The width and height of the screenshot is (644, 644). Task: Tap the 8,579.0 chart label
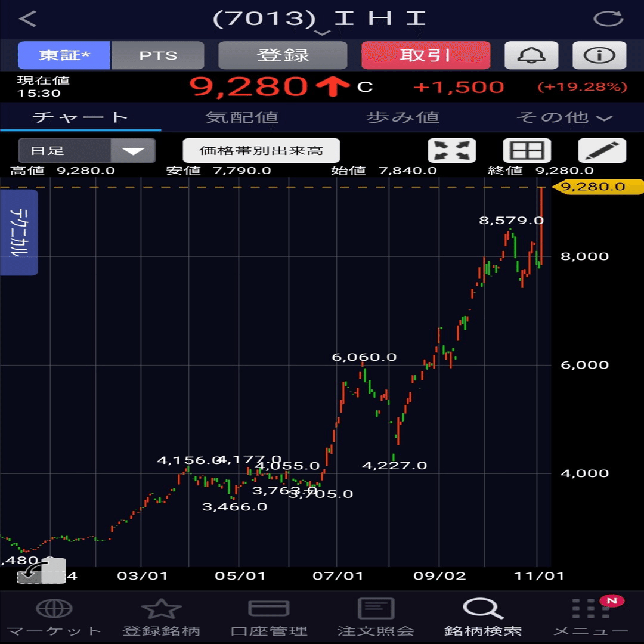coord(512,221)
